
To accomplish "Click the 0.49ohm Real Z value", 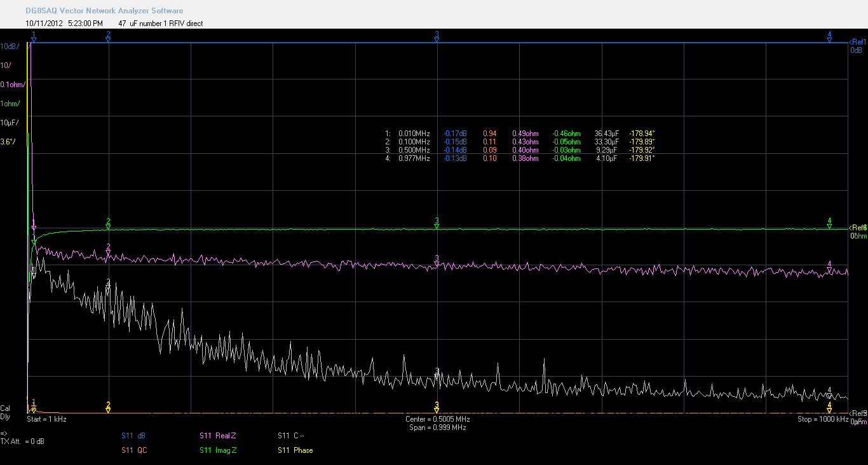I will coord(526,134).
